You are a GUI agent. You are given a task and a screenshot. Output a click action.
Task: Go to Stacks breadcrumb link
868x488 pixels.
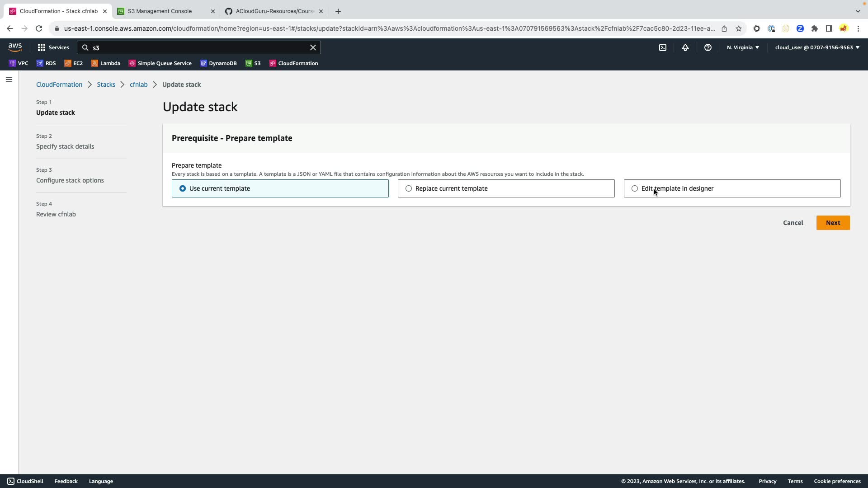point(106,84)
